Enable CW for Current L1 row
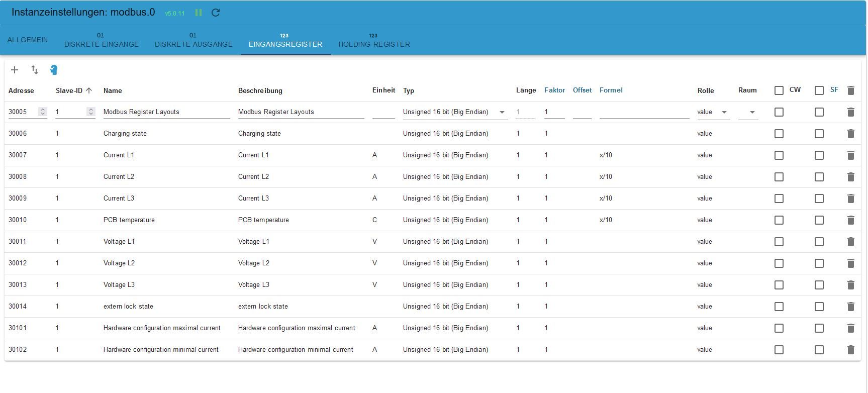This screenshot has width=868, height=393. [x=779, y=155]
